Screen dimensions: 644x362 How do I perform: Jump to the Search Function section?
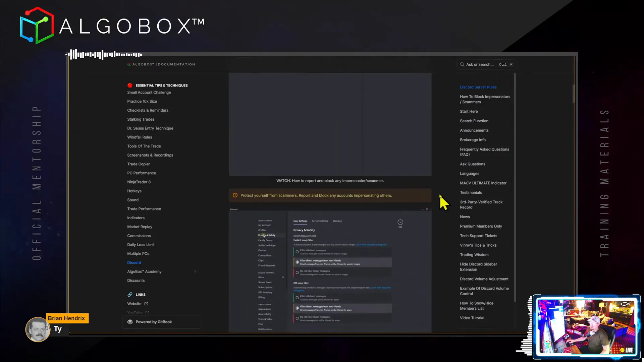click(474, 121)
